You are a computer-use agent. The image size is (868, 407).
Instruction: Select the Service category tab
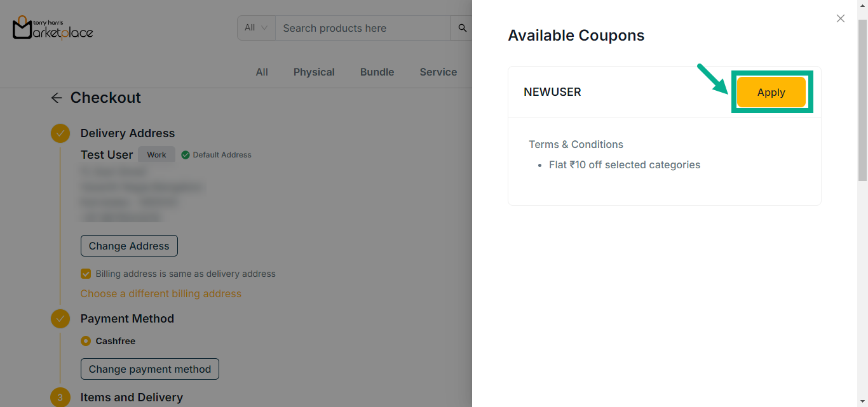pos(438,72)
